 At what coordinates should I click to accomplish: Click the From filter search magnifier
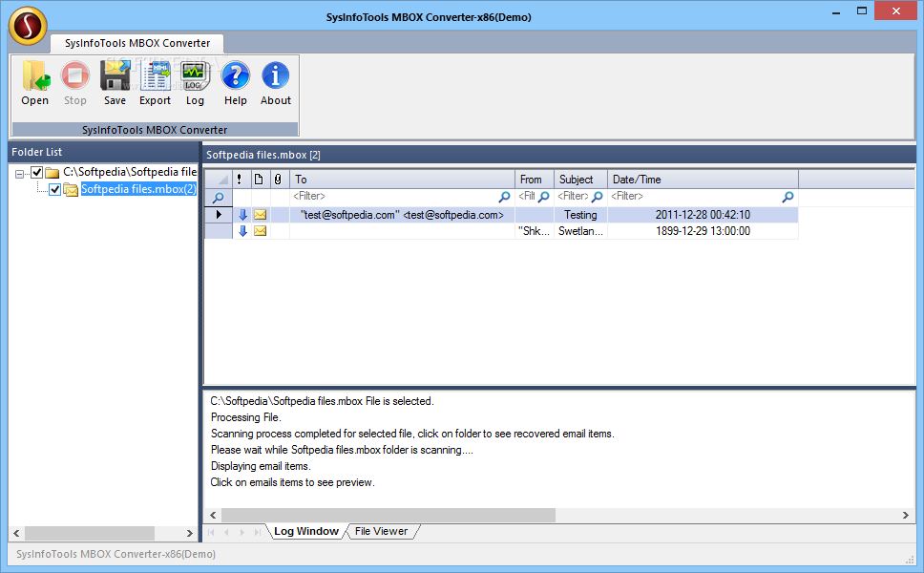point(544,197)
